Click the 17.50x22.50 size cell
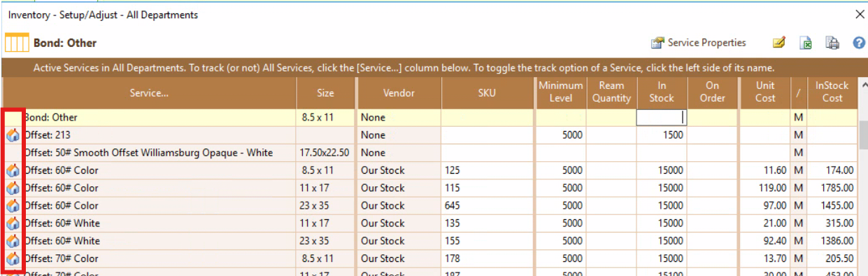 (x=325, y=153)
